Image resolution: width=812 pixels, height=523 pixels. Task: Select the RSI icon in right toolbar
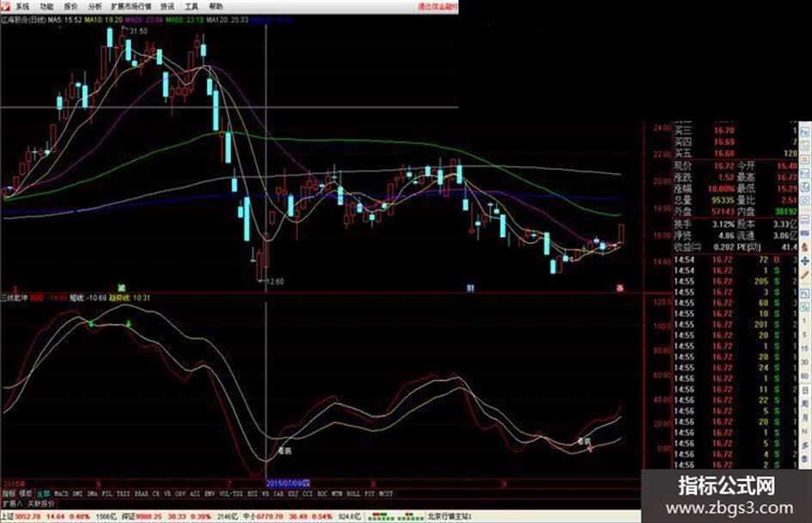(805, 233)
